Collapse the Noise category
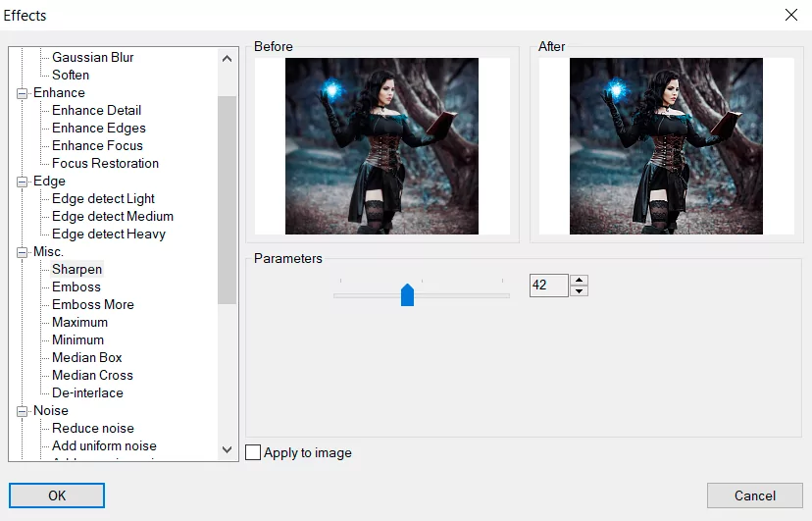This screenshot has width=812, height=521. (22, 411)
